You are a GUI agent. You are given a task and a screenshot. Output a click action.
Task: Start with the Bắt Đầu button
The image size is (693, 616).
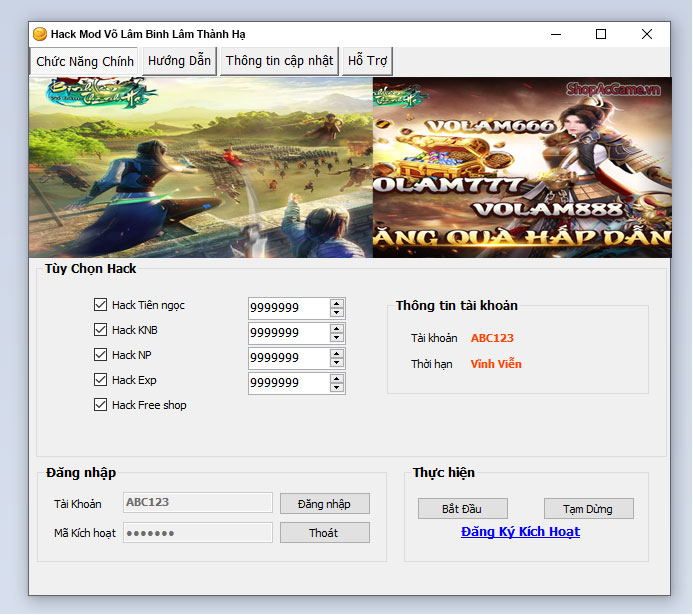462,509
